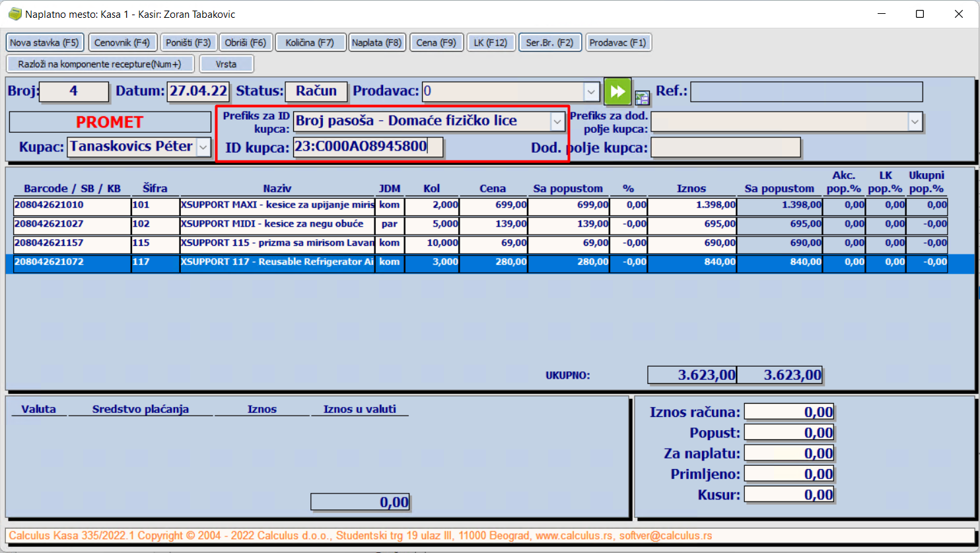Click item name XSUPPORT MIDI row

click(x=277, y=225)
